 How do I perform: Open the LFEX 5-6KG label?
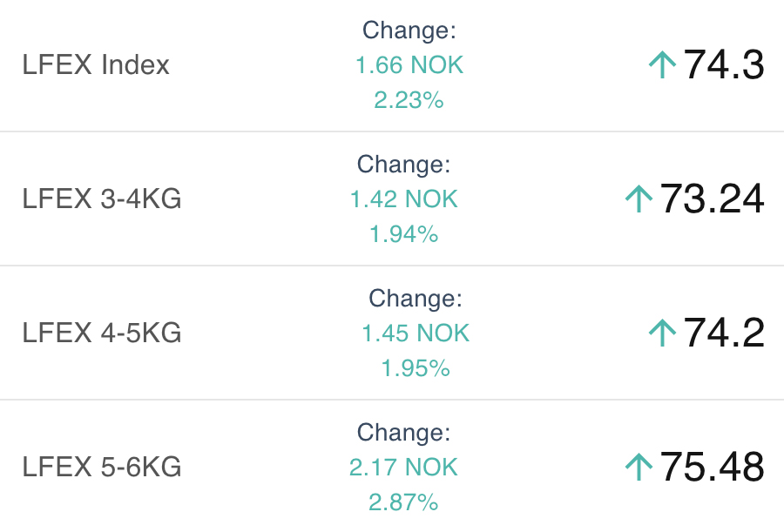click(102, 467)
